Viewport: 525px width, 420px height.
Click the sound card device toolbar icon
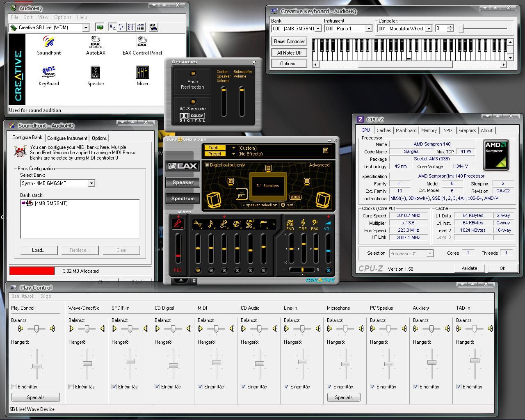(x=100, y=27)
